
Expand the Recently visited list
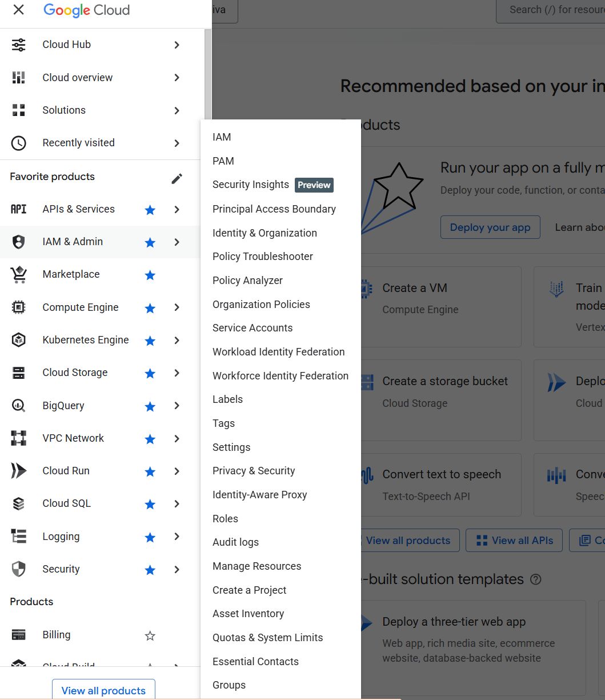[x=177, y=143]
